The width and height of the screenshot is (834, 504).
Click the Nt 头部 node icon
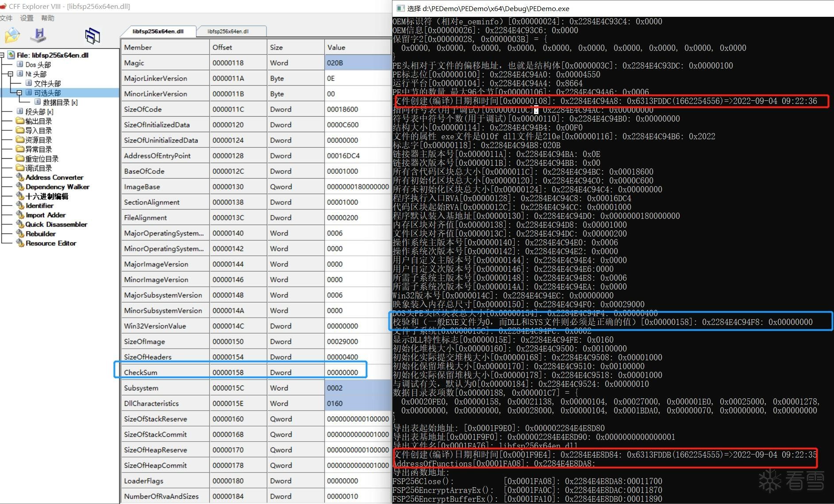point(20,74)
